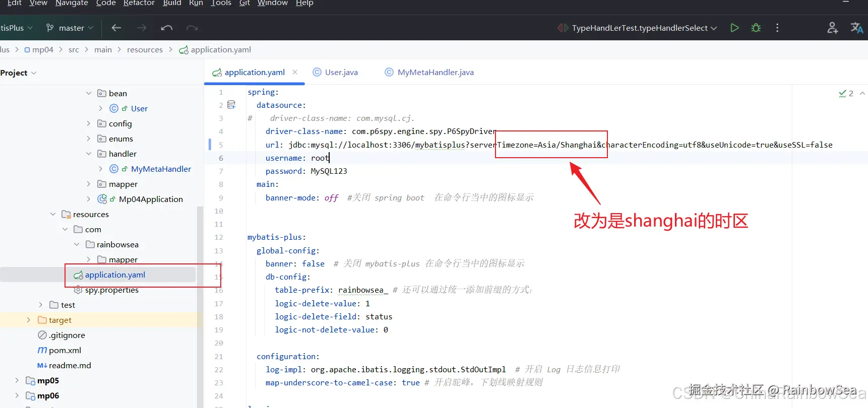The image size is (868, 408).
Task: Collapse the rainbowsea folder node
Action: pyautogui.click(x=77, y=244)
